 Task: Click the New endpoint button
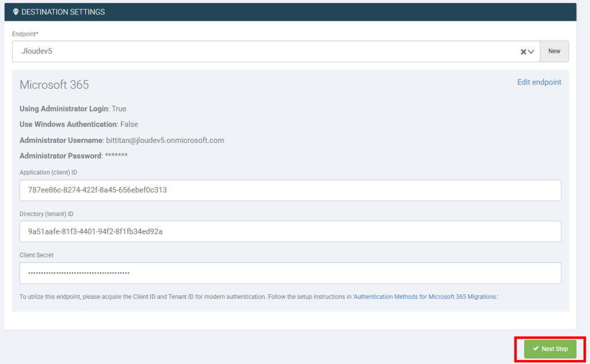tap(554, 51)
